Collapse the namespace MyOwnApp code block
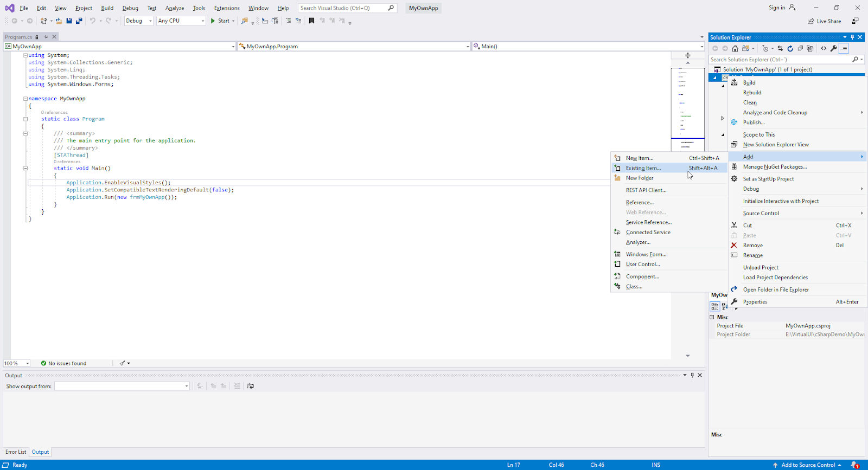868x470 pixels. [x=25, y=99]
